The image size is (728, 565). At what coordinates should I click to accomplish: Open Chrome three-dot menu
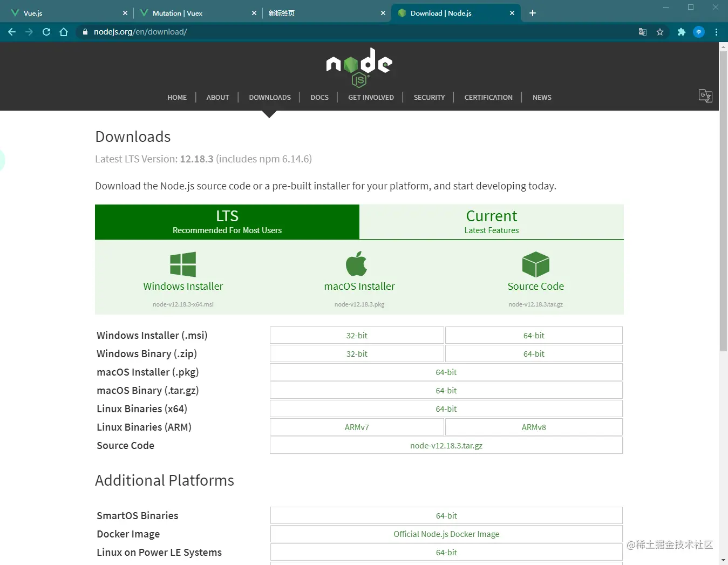point(716,32)
